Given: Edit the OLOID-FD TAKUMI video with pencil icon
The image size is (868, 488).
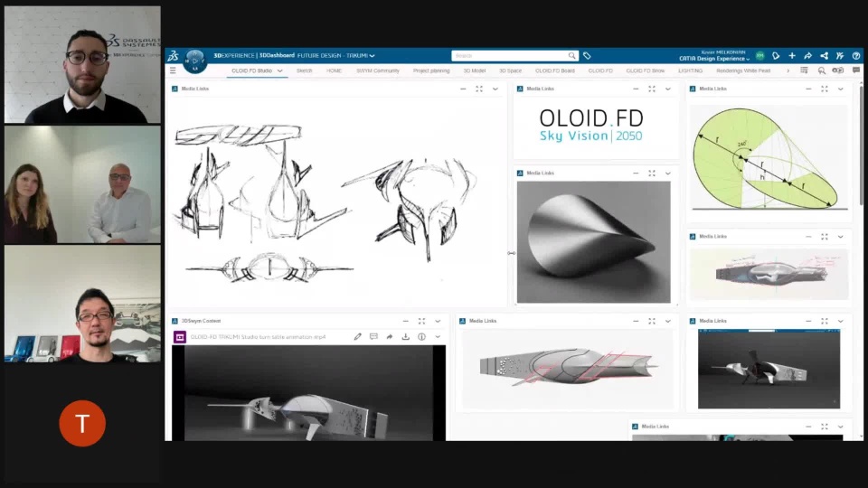Looking at the screenshot, I should pyautogui.click(x=358, y=336).
